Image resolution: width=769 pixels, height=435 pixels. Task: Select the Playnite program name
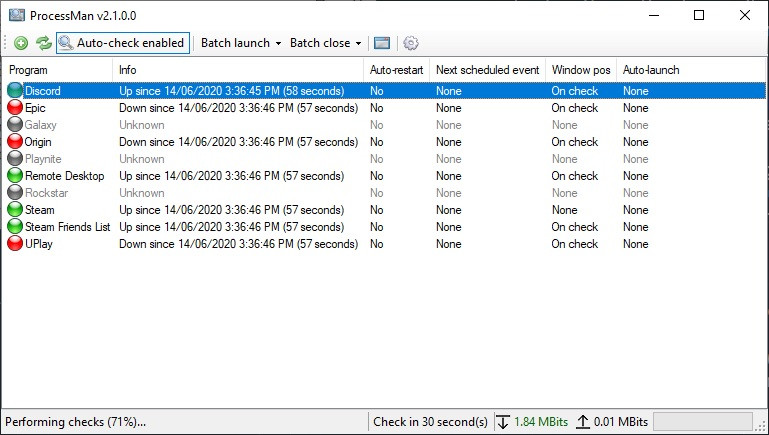(x=43, y=159)
